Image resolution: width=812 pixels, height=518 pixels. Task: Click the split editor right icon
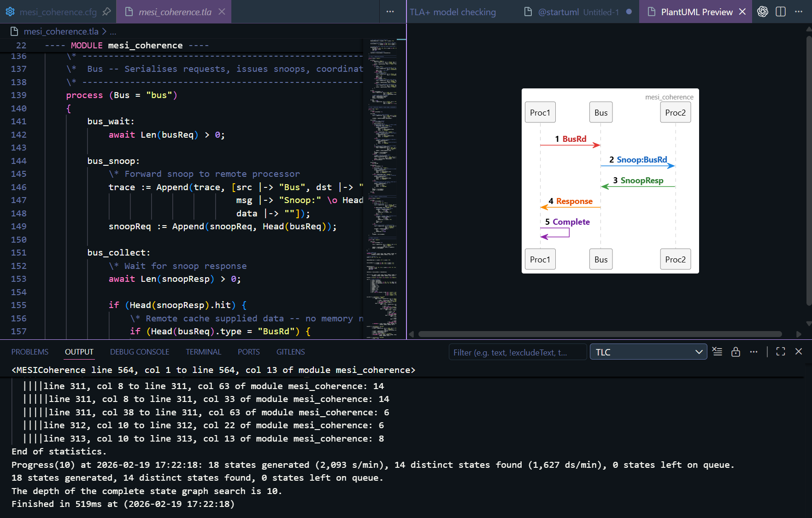coord(781,12)
